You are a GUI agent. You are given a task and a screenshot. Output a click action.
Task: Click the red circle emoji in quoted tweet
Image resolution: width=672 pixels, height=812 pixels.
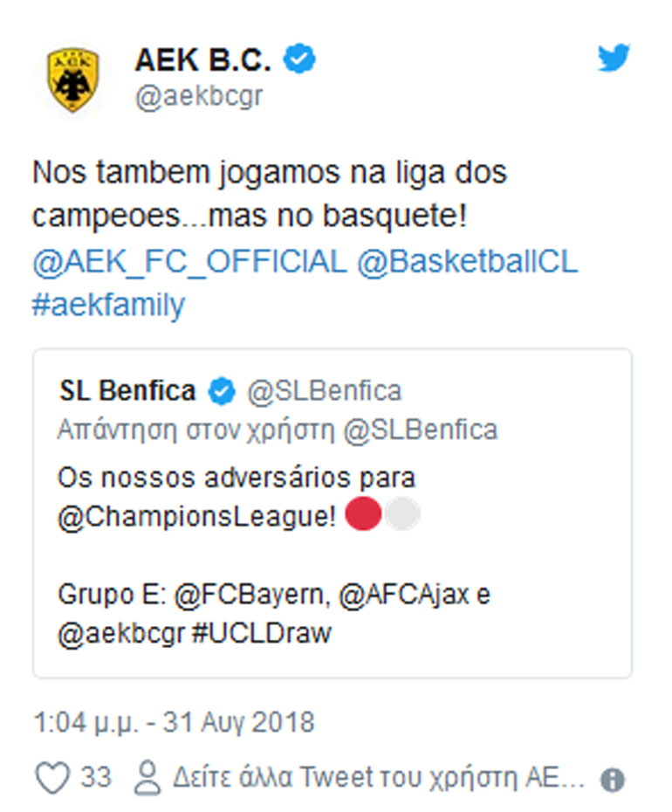(364, 514)
